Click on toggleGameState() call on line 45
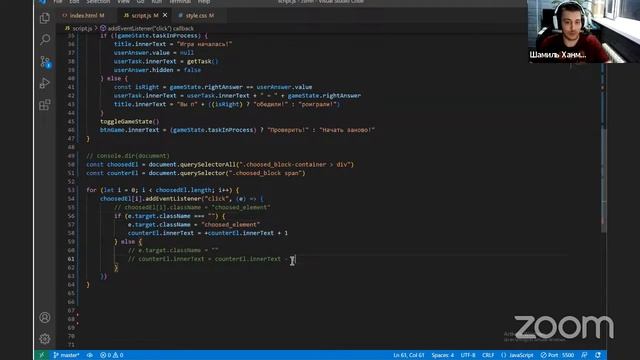This screenshot has width=640, height=360. point(130,121)
